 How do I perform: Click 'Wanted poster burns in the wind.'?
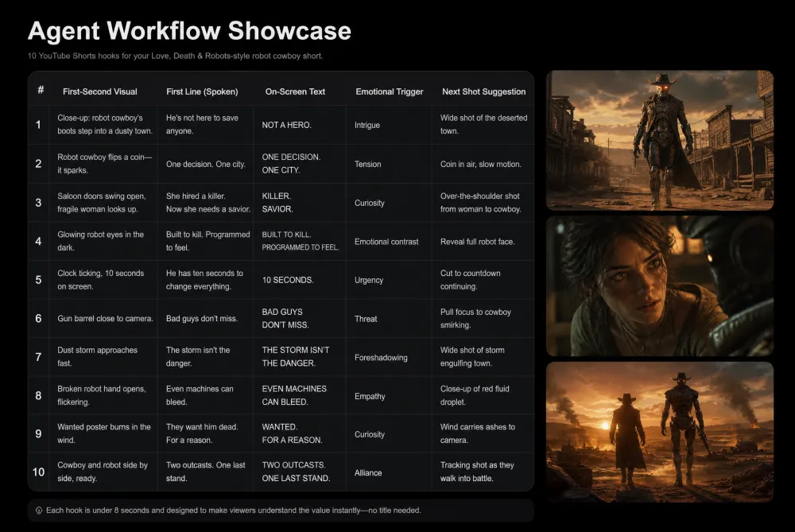(x=104, y=433)
